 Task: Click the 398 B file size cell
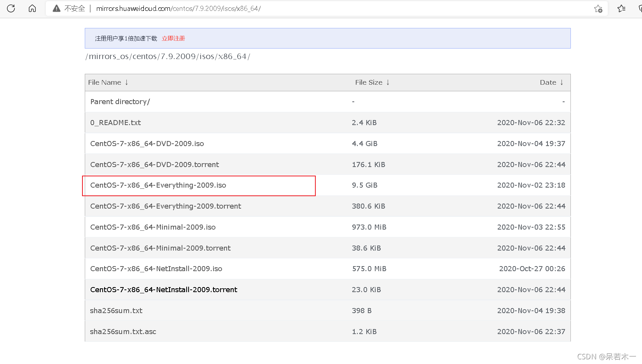coord(362,311)
